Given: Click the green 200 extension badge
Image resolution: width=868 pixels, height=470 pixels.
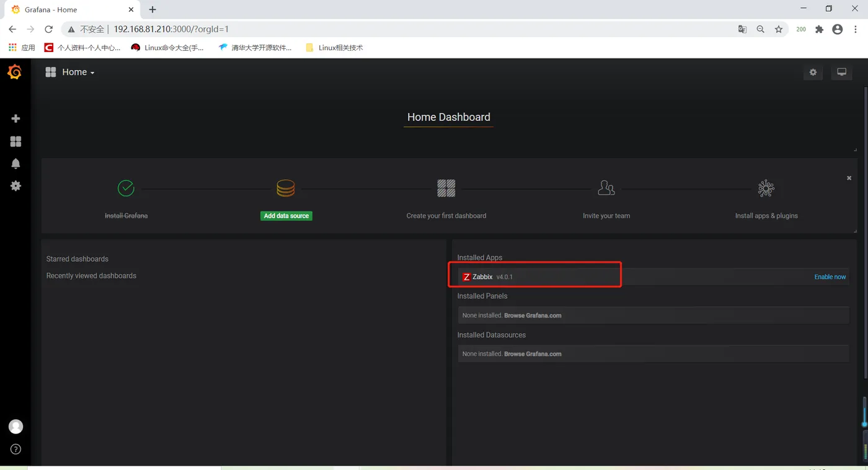Looking at the screenshot, I should pyautogui.click(x=801, y=29).
